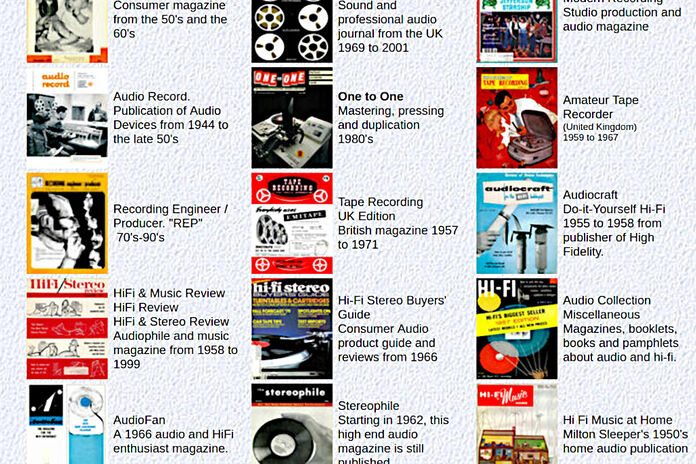Click 'British magazine 1957 to 1971' text
This screenshot has height=464, width=696.
click(398, 237)
